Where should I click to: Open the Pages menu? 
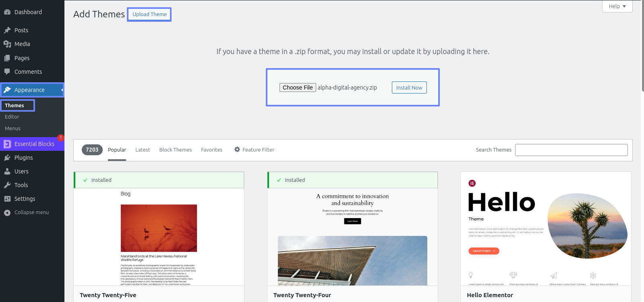(32, 58)
